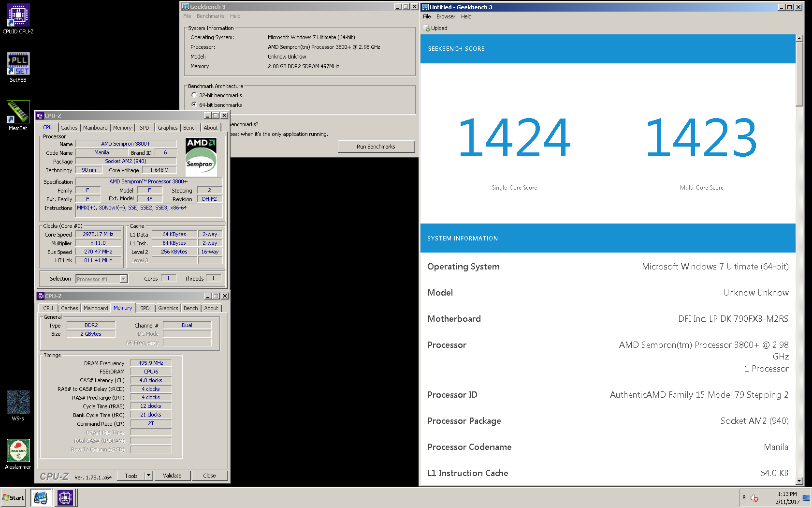The height and width of the screenshot is (508, 812).
Task: Click the CAS# Latency 4.0 clocks value
Action: point(151,380)
